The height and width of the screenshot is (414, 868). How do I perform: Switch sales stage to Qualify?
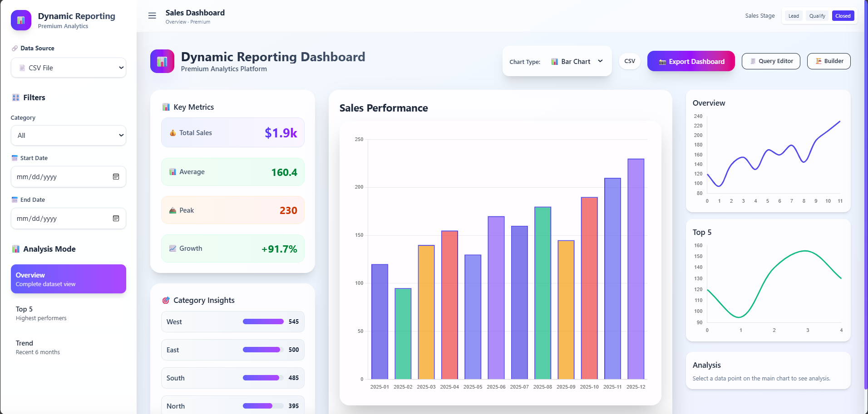tap(817, 16)
